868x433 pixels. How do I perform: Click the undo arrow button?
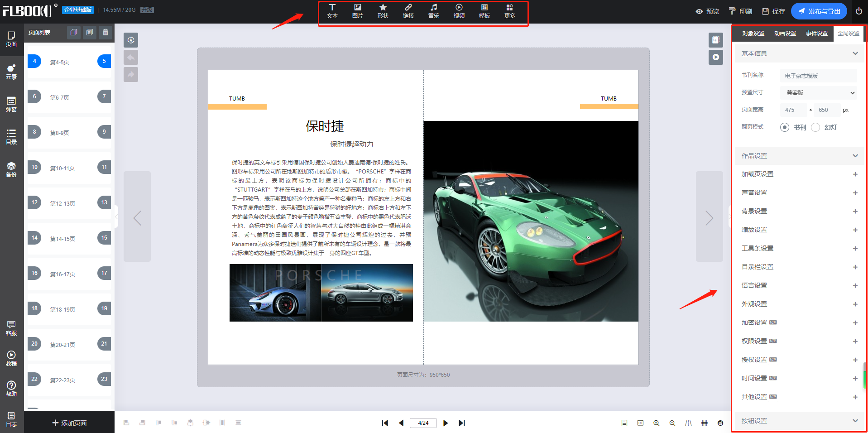coord(131,57)
